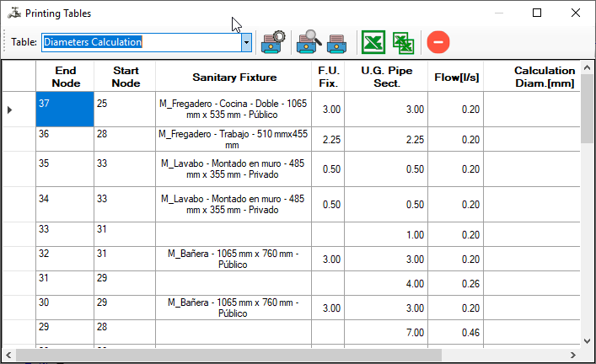596x364 pixels.
Task: Click the Diameters Calculation table field
Action: coord(142,42)
